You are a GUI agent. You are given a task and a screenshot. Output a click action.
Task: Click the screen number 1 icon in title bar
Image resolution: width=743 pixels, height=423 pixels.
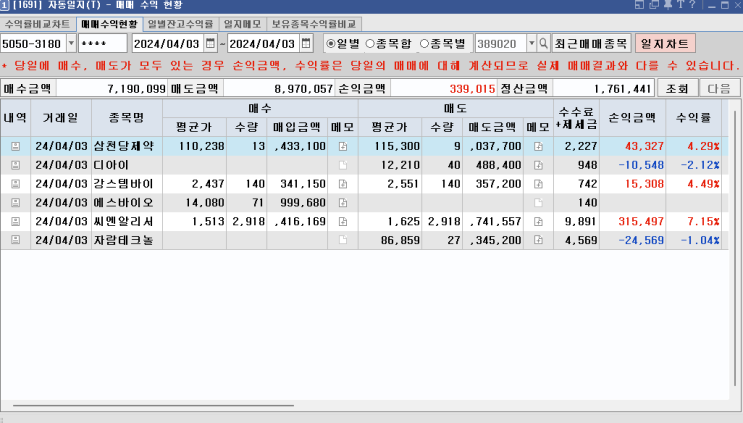(4, 5)
